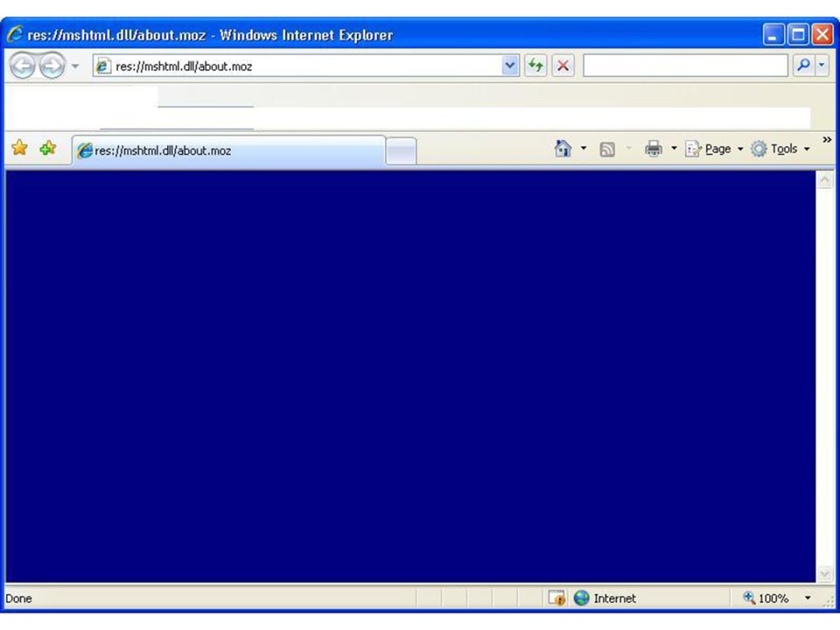Open the search options dropdown arrow
The width and height of the screenshot is (840, 630).
coord(822,65)
